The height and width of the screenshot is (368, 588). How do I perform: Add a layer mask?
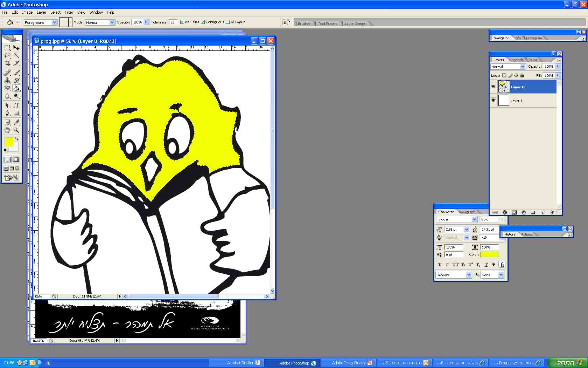click(x=514, y=212)
